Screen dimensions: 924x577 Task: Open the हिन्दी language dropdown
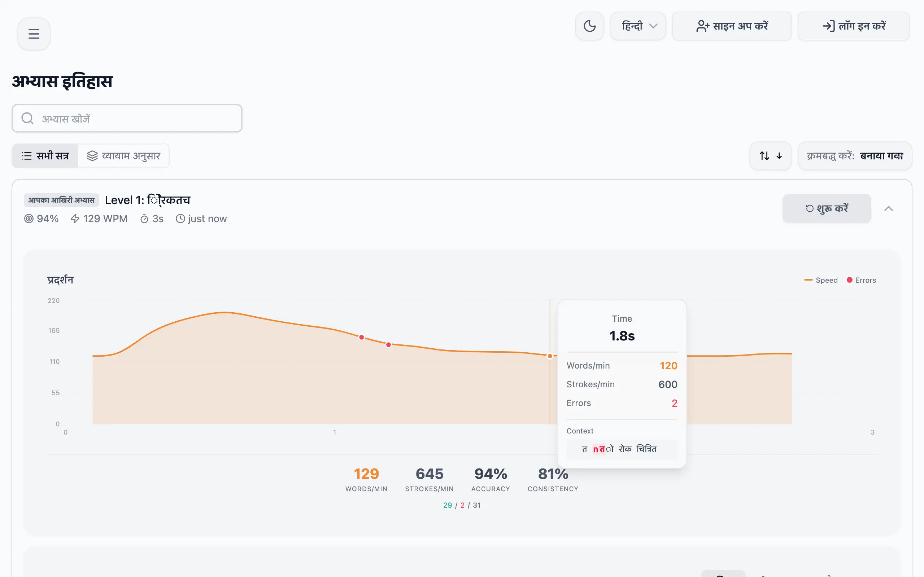(638, 26)
